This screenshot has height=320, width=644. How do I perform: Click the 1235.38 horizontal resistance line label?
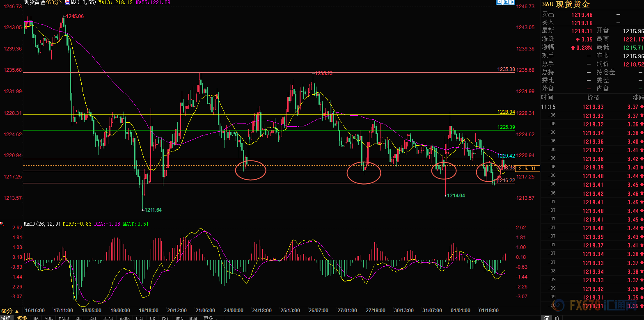point(506,69)
